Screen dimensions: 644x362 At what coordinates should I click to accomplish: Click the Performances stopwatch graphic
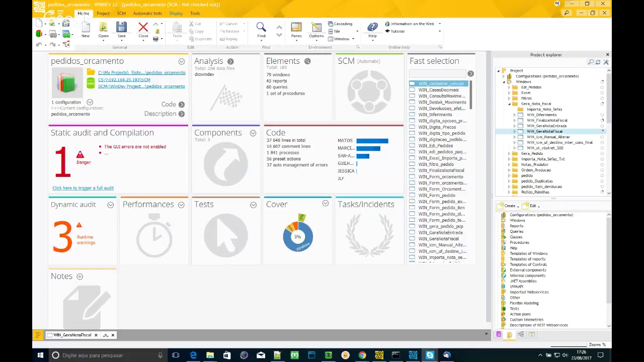154,235
